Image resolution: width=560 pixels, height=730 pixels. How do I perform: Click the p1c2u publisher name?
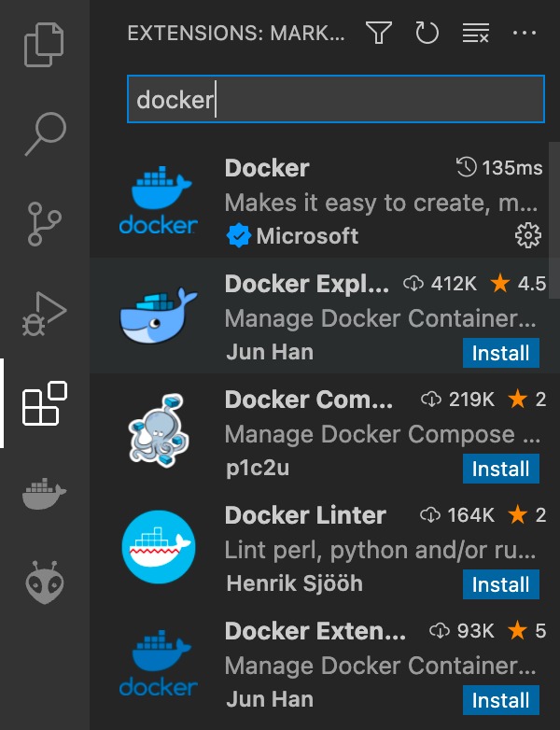click(x=258, y=468)
